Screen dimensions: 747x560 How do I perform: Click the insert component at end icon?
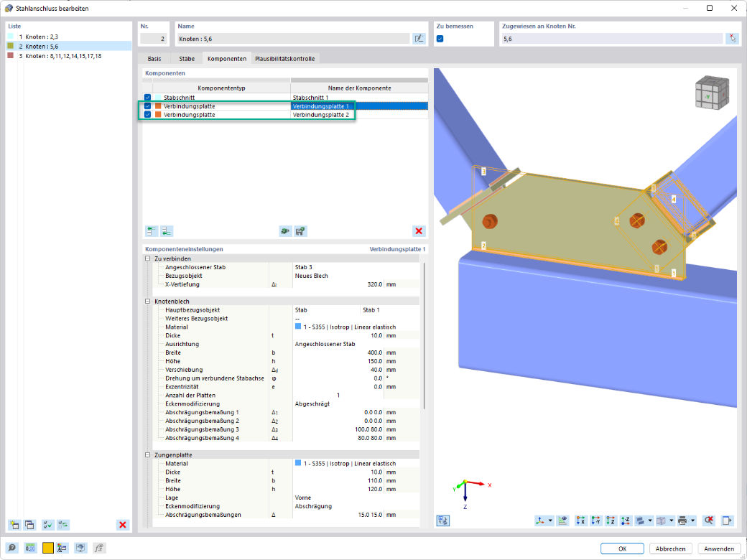166,231
